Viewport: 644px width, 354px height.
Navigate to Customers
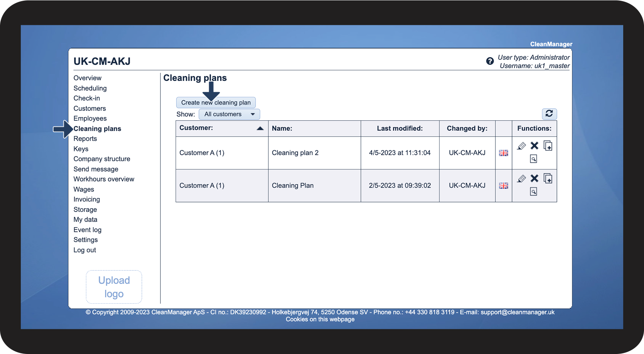90,108
